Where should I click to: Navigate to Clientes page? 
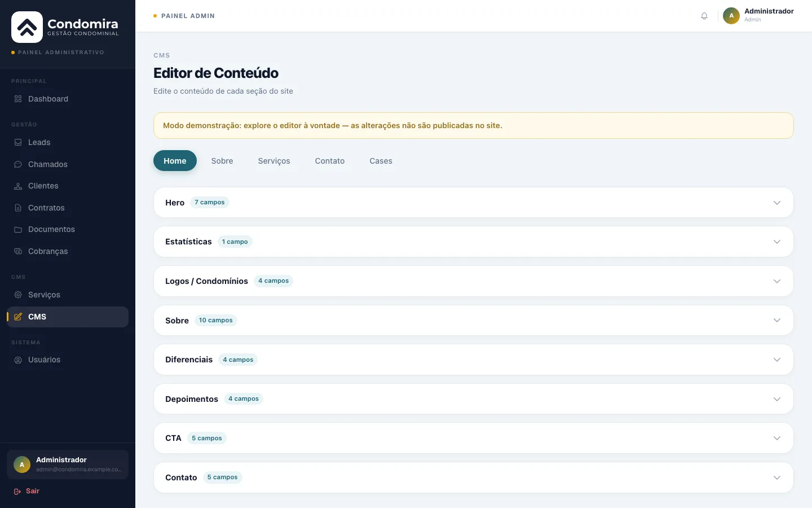click(68, 186)
